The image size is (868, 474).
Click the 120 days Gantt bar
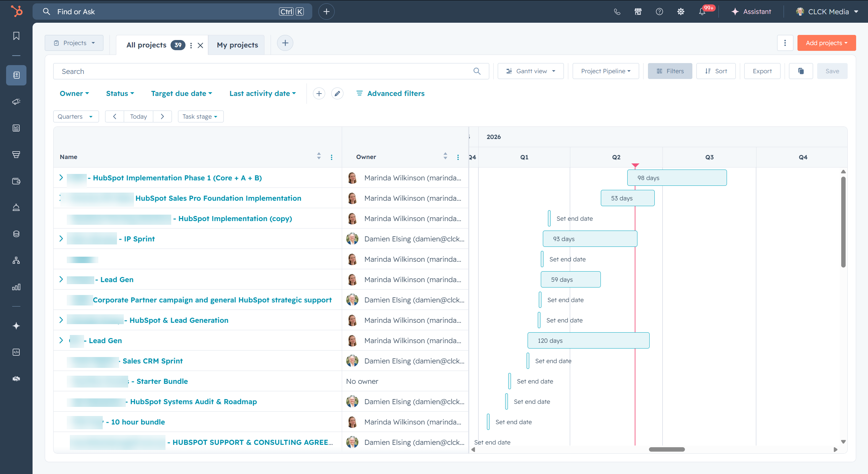[589, 340]
